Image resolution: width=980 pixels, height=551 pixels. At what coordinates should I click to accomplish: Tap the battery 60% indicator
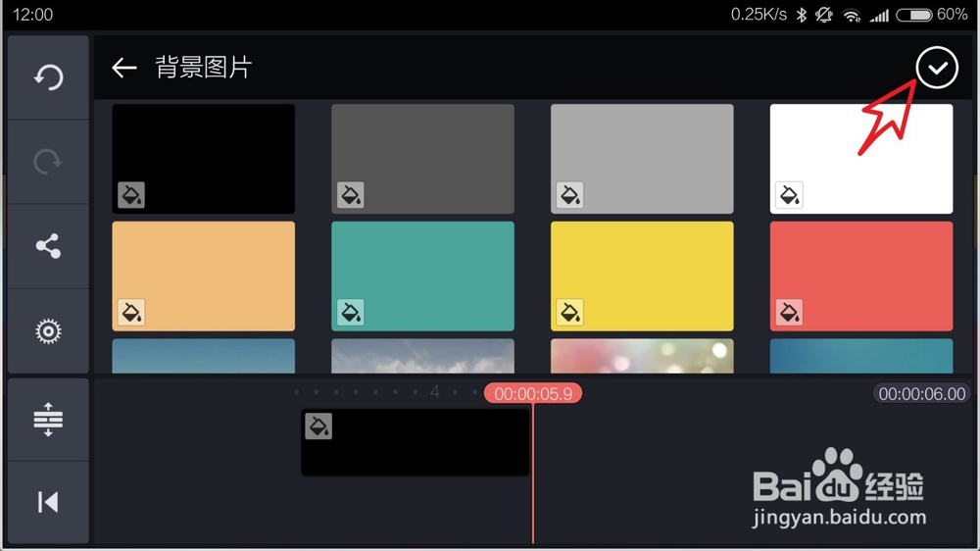[x=932, y=15]
